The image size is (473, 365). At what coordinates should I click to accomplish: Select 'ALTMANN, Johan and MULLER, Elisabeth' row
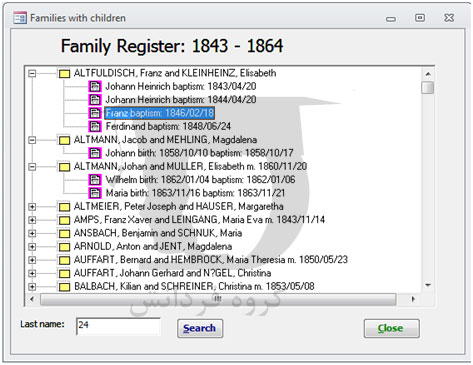click(190, 167)
